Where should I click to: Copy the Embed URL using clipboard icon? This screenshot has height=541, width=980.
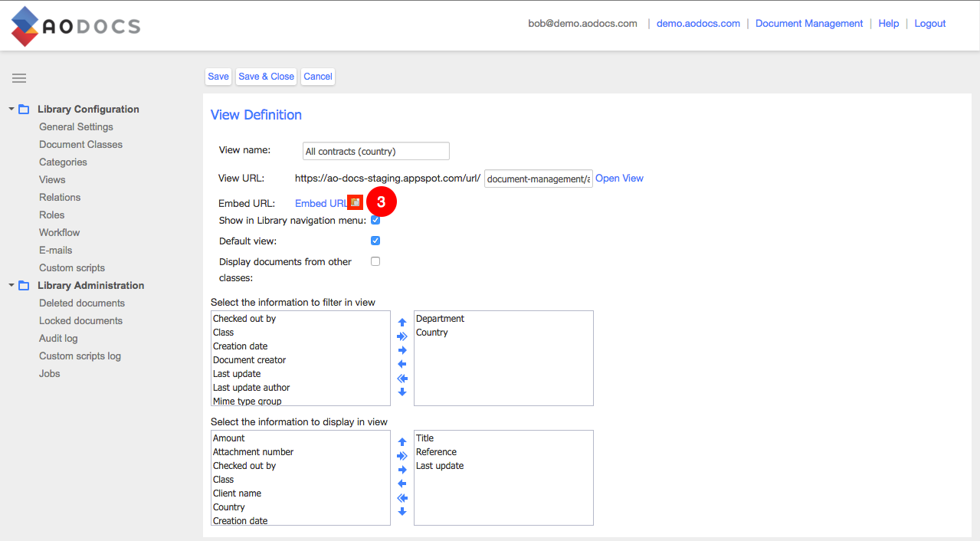coord(355,203)
